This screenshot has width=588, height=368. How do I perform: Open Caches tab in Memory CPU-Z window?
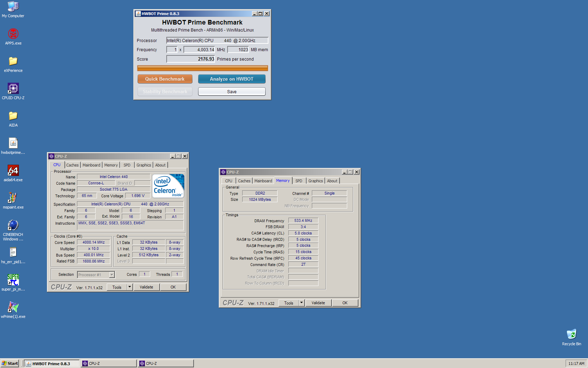click(x=244, y=181)
